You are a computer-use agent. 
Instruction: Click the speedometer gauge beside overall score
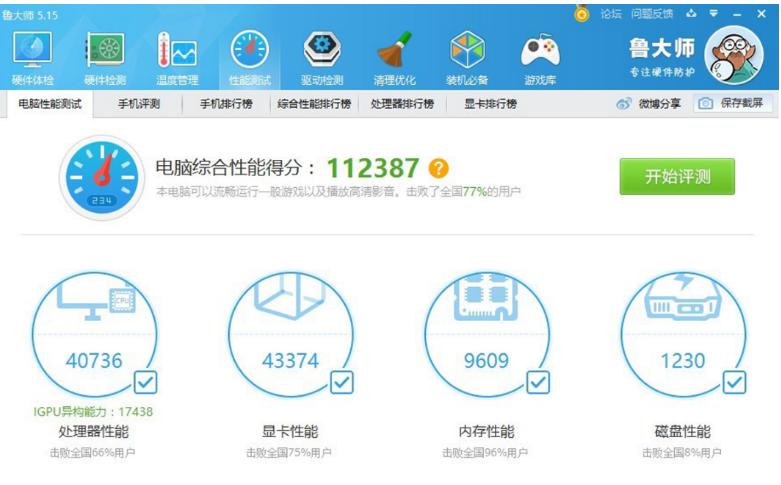[102, 177]
